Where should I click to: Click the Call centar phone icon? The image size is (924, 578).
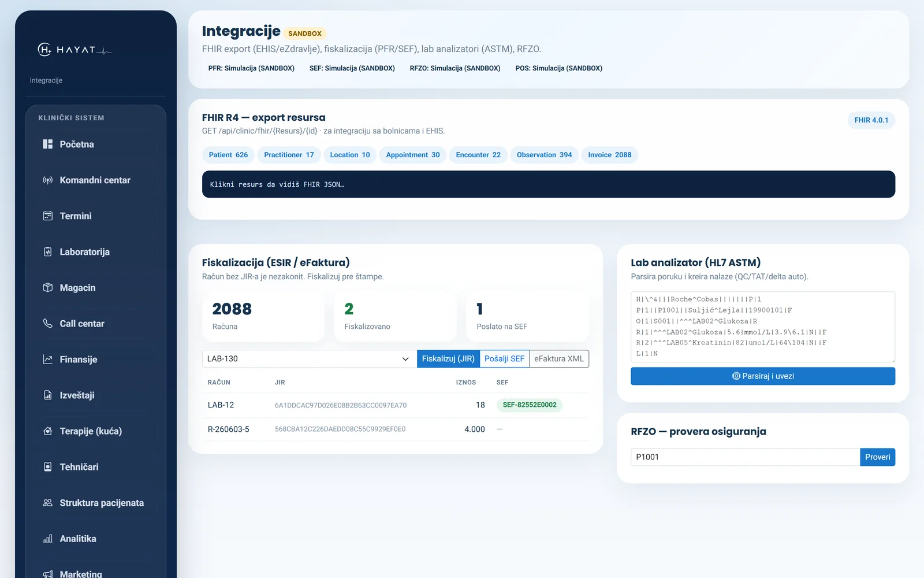[x=48, y=323]
